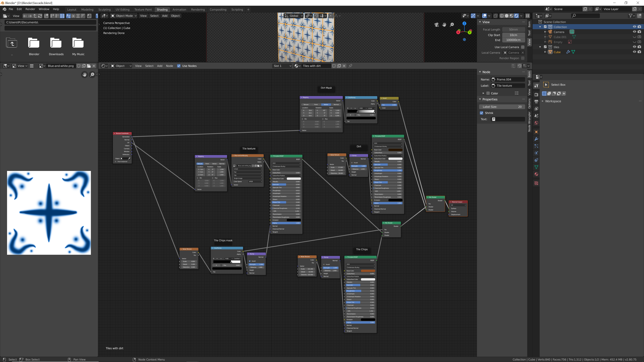Screen dimensions: 644x362
Task: Expand the Cube object in outliner
Action: tap(545, 52)
